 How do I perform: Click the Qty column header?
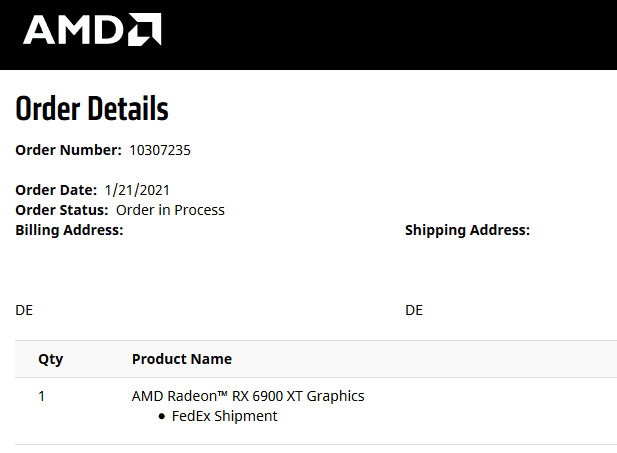click(x=50, y=359)
